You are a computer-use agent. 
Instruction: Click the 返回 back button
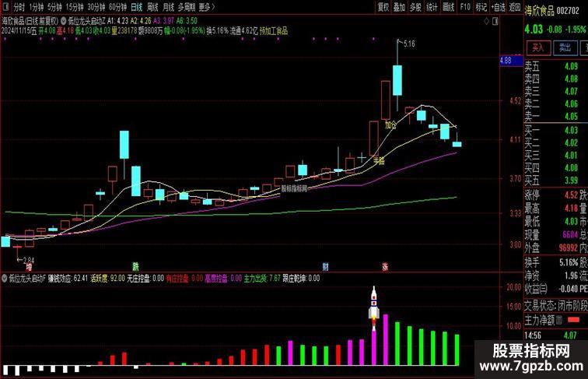[x=515, y=7]
